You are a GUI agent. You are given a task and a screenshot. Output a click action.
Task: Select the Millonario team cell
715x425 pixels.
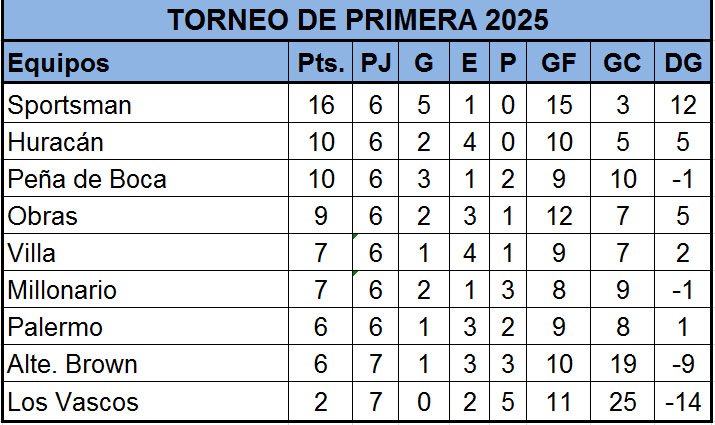(x=146, y=289)
